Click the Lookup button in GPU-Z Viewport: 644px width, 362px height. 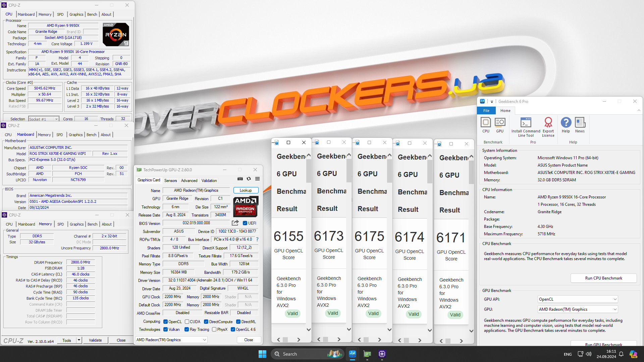(246, 190)
